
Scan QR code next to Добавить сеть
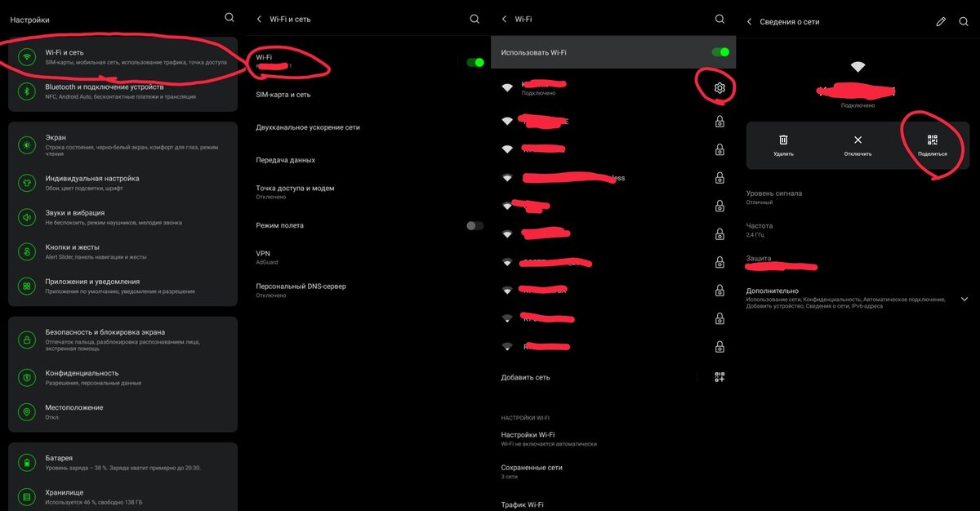pos(719,377)
